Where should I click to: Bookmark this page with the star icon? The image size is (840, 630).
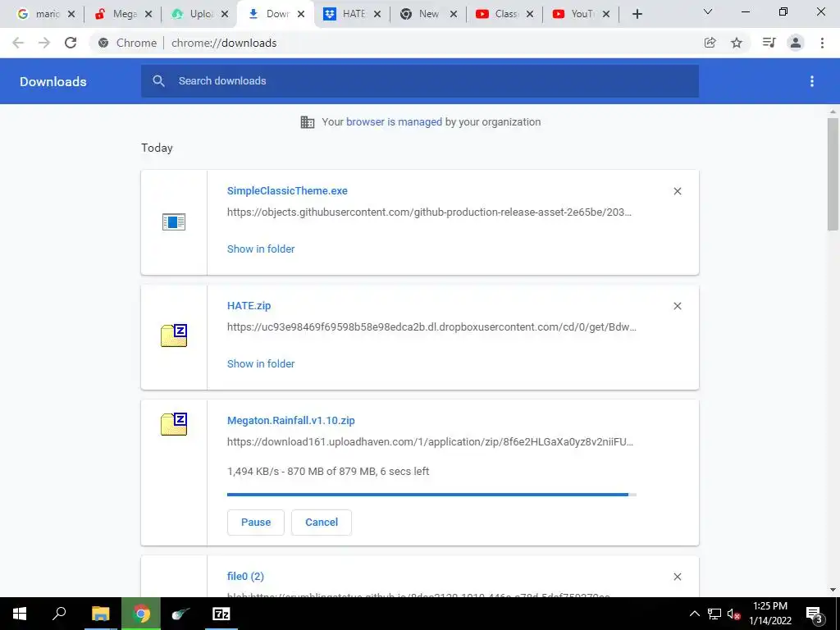[x=737, y=43]
